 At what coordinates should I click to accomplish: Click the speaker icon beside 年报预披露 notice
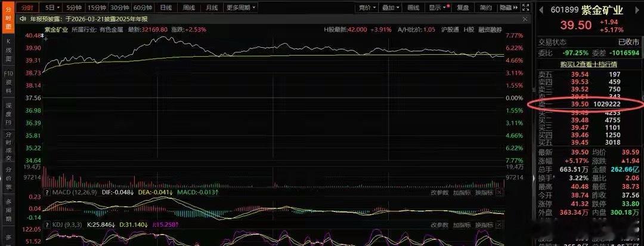[x=23, y=19]
